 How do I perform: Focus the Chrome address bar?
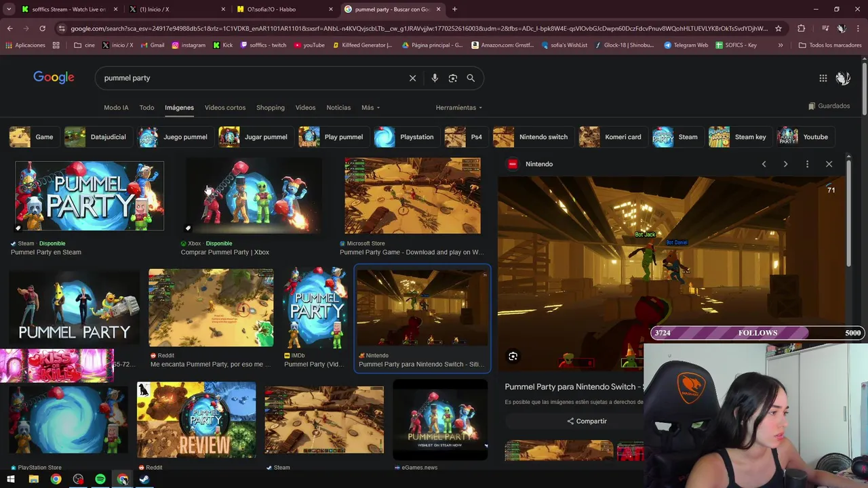click(x=419, y=28)
